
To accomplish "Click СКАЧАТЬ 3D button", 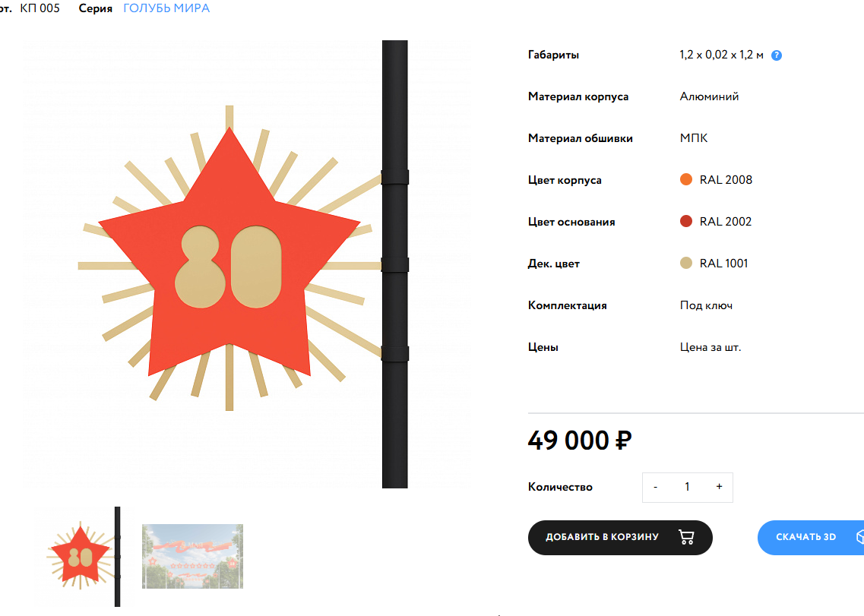I will 811,537.
